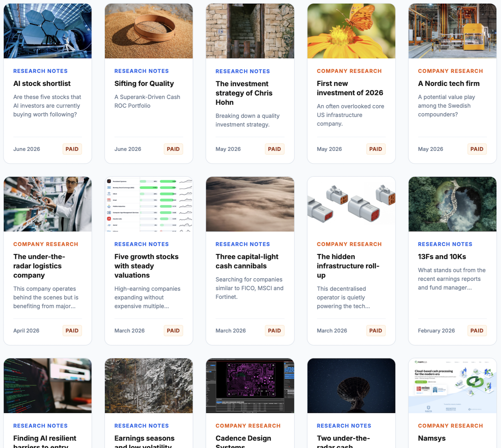Click the stock table screenshot thumbnail

pyautogui.click(x=149, y=204)
